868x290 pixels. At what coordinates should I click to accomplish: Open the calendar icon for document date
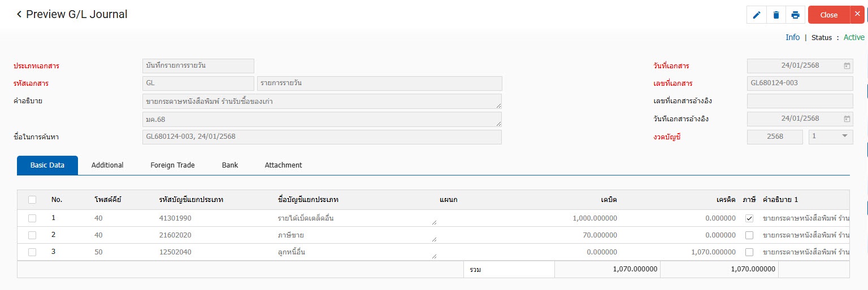[847, 66]
